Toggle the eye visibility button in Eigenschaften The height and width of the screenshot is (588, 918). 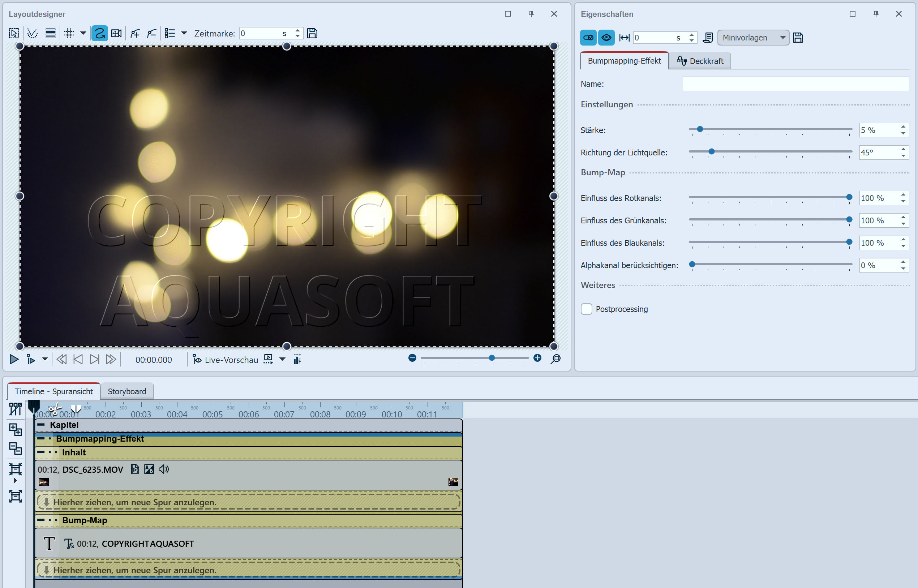606,38
